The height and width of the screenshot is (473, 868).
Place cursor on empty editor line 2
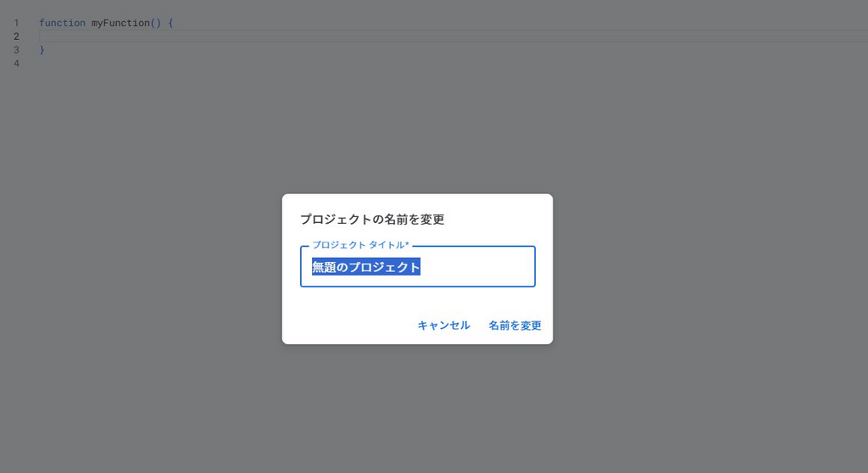[x=442, y=36]
